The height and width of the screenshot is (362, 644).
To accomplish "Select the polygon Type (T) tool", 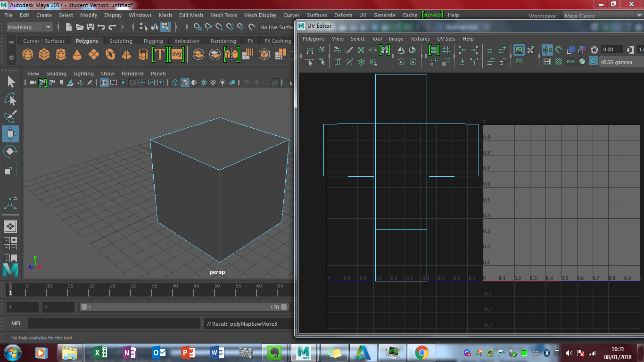I will [160, 55].
